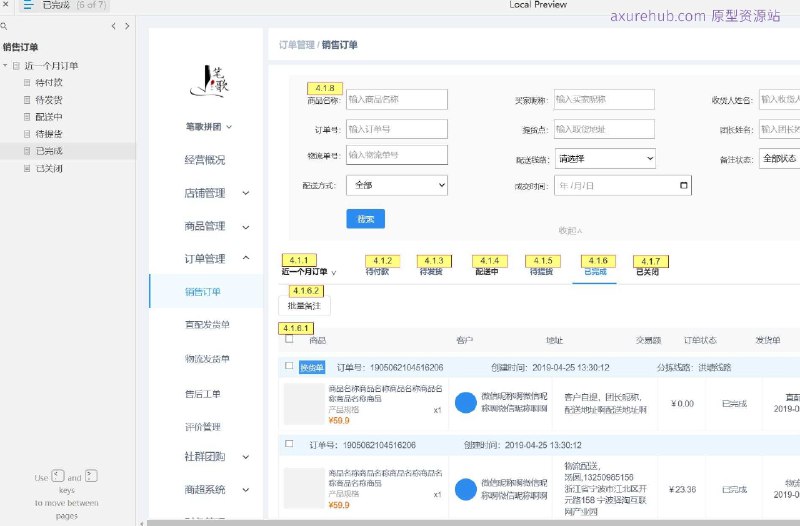
Task: Switch to 待提货 tab
Action: (x=541, y=271)
